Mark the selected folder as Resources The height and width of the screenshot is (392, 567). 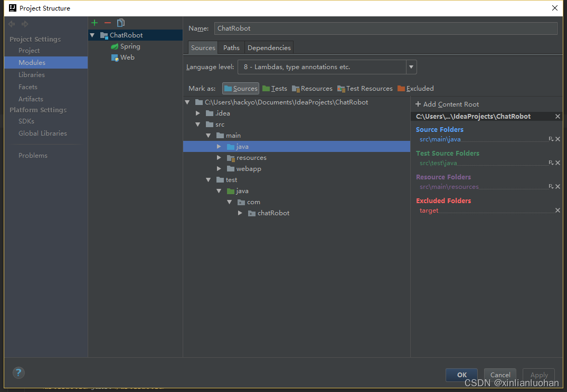point(312,88)
